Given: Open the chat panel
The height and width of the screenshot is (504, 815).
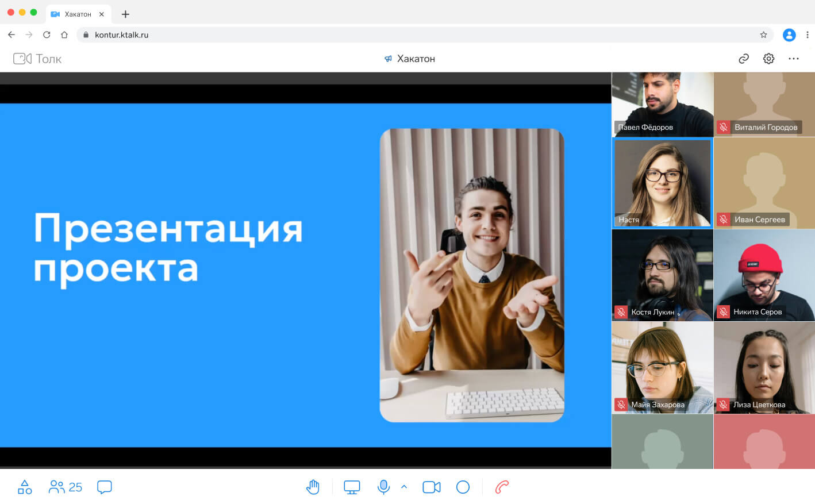Looking at the screenshot, I should 105,487.
